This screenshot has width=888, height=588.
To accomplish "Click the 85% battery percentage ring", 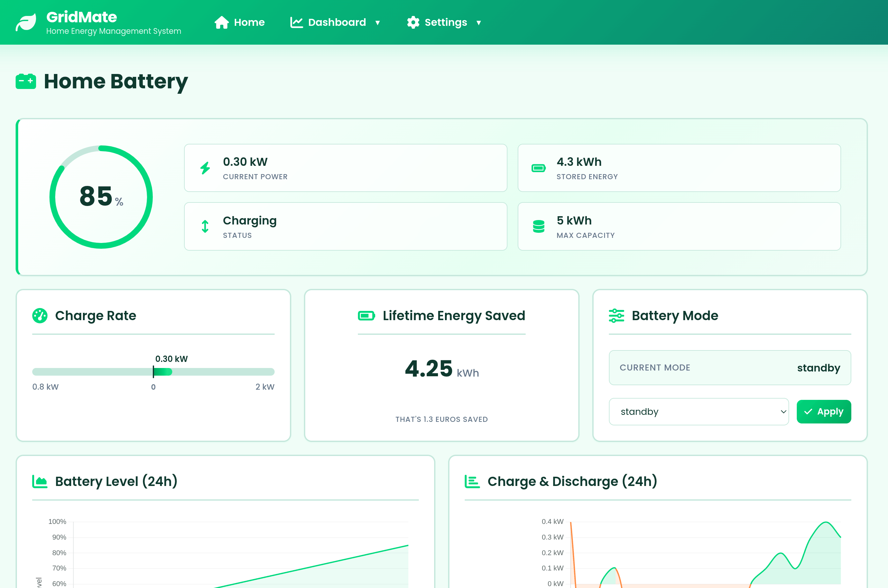I will pyautogui.click(x=100, y=196).
